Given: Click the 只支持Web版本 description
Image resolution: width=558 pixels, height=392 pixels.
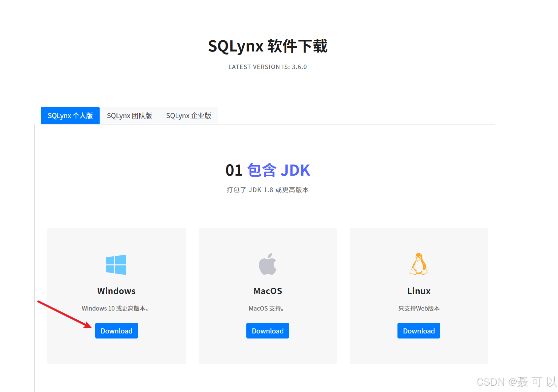Looking at the screenshot, I should tap(419, 309).
